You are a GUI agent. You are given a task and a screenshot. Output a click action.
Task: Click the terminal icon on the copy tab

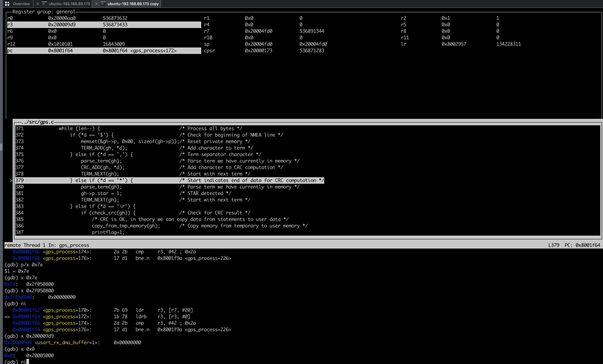pyautogui.click(x=103, y=4)
